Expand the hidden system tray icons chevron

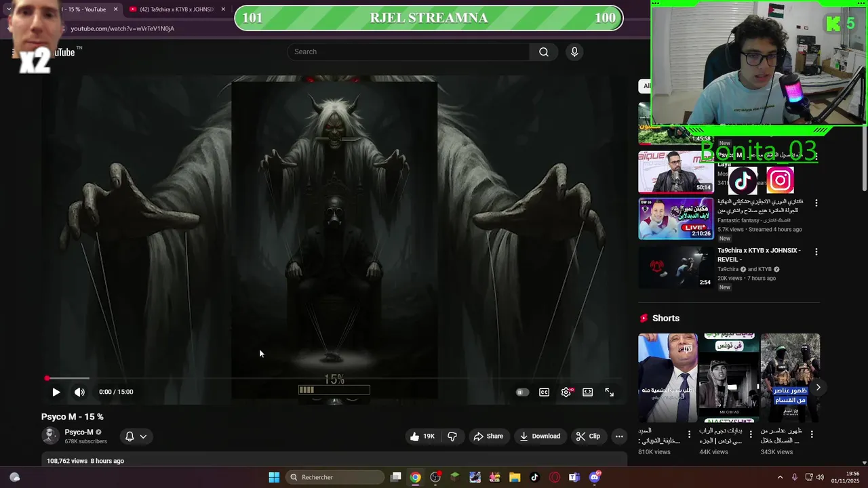pos(780,477)
